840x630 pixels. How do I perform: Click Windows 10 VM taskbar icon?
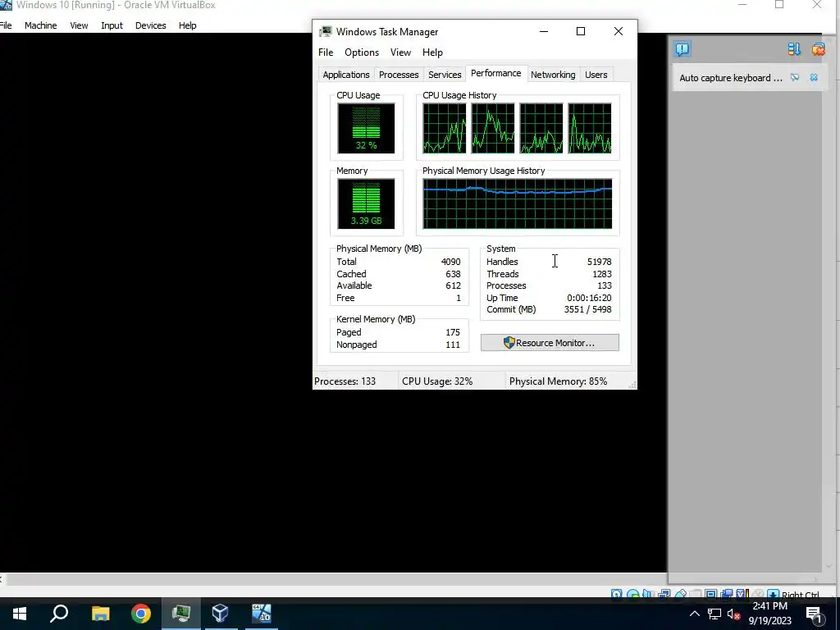pos(262,614)
